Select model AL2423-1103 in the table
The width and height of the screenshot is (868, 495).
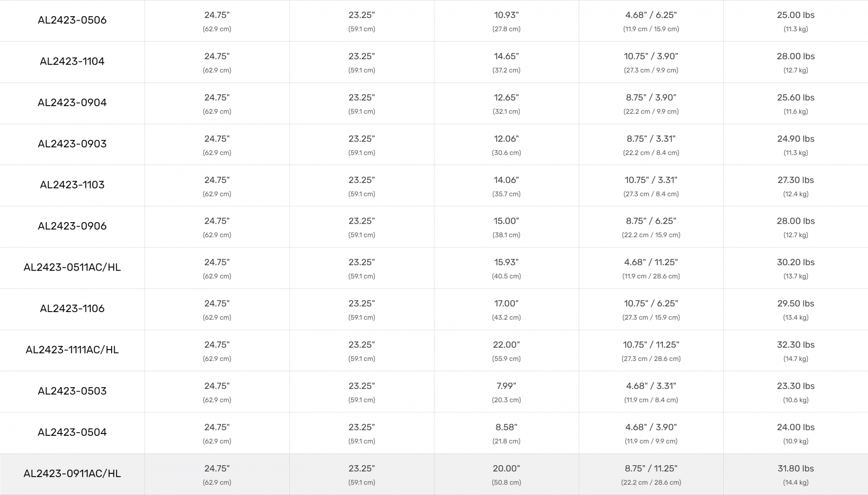point(72,185)
